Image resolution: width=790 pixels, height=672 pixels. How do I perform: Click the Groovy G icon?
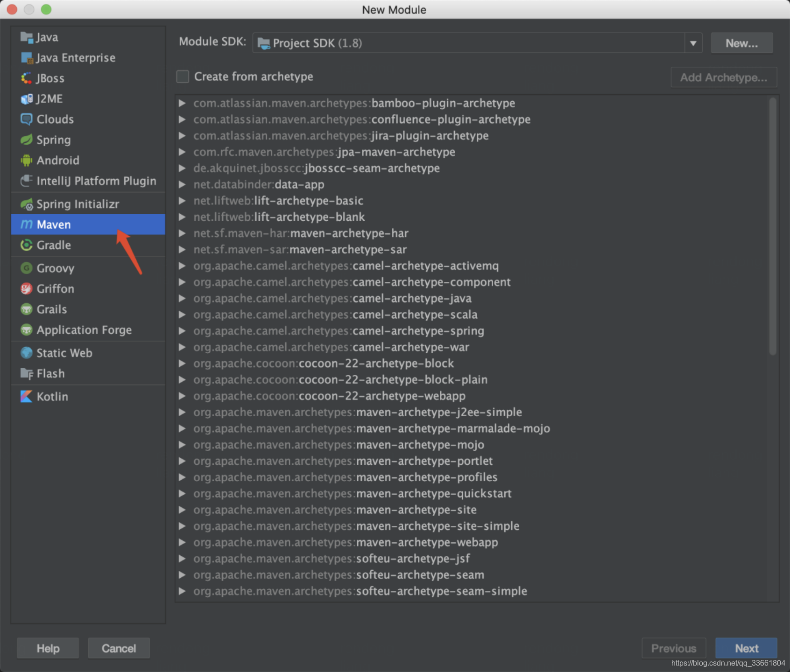(27, 268)
